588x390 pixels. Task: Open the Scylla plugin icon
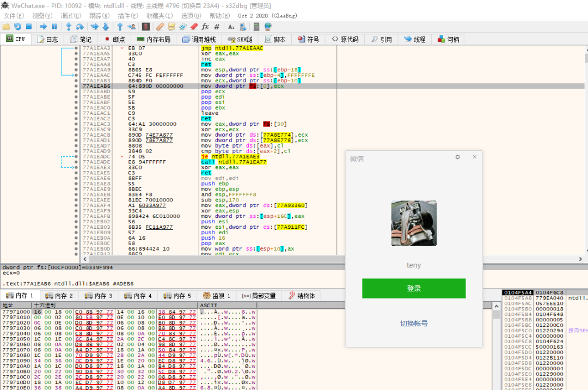[x=146, y=27]
